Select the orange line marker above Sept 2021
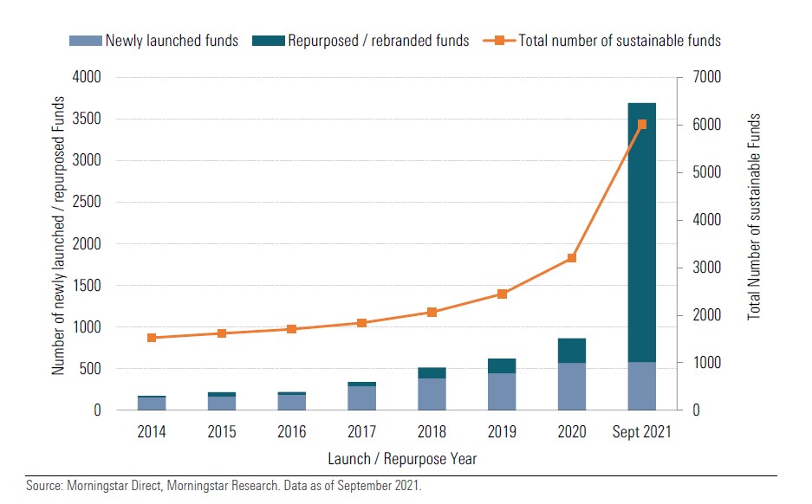Viewport: 812px width, 504px height. tap(642, 125)
